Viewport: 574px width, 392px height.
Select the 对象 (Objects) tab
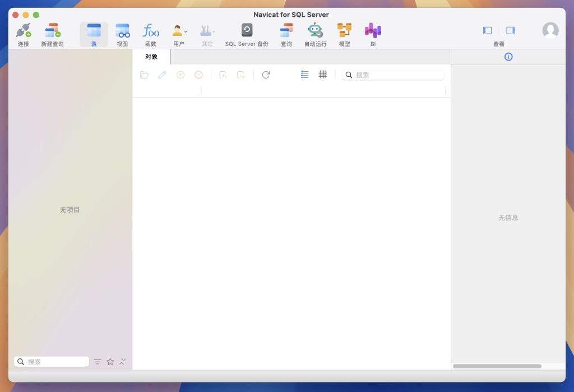click(151, 57)
